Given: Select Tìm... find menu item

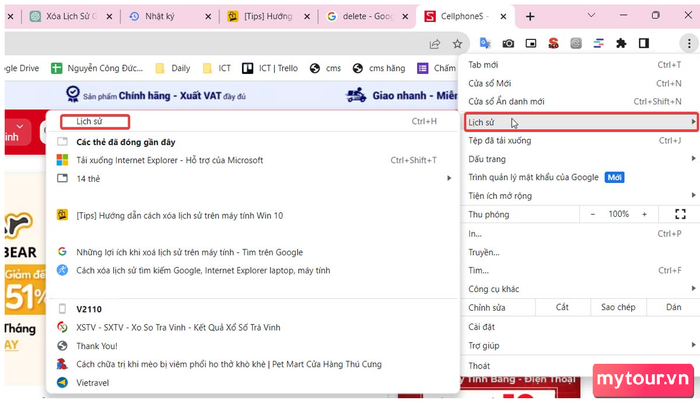Looking at the screenshot, I should (x=579, y=271).
